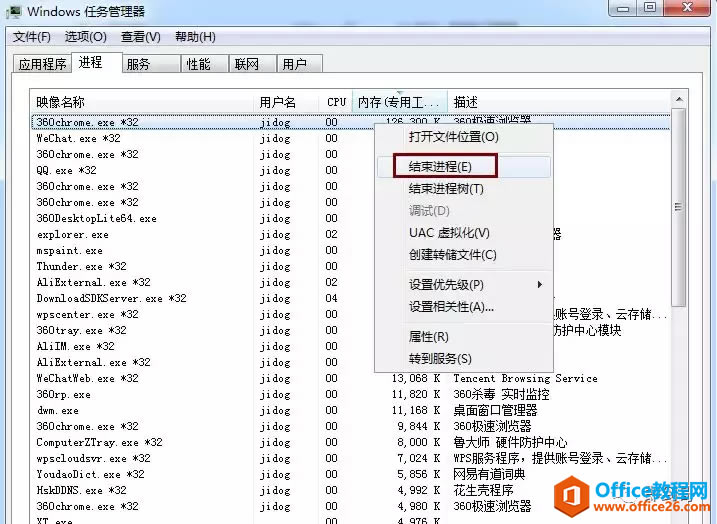Select the wpscloudsvr.exe *32 process
The image size is (717, 524).
[351, 458]
